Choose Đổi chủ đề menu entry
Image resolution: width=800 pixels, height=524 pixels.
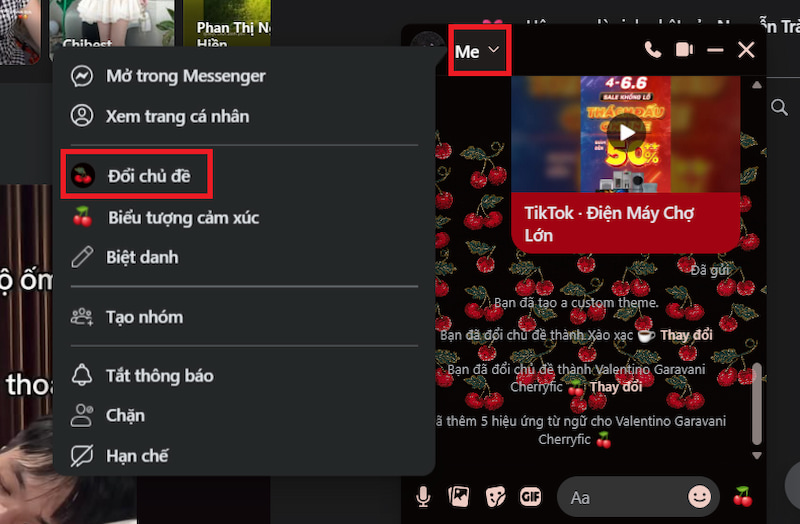136,176
